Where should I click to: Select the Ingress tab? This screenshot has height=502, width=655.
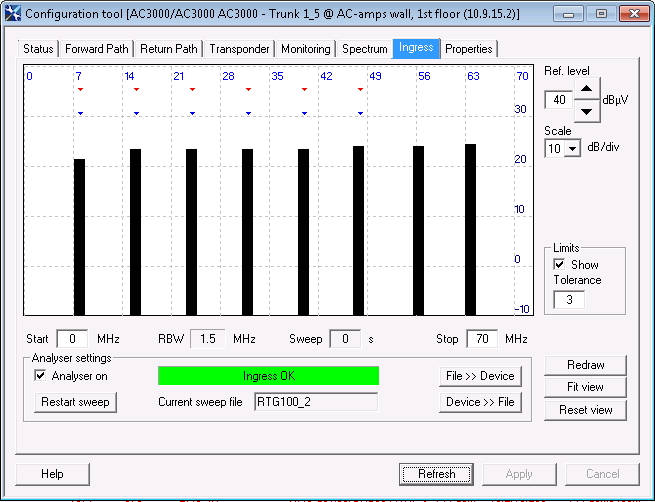point(416,48)
